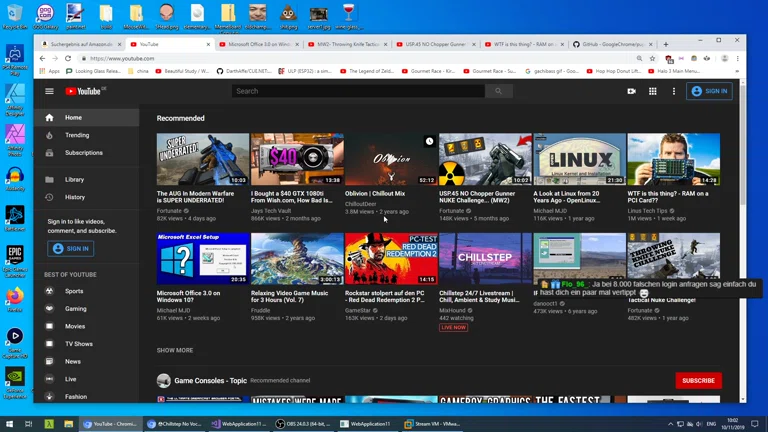
Task: Open a new Chrome tab
Action: (x=666, y=44)
